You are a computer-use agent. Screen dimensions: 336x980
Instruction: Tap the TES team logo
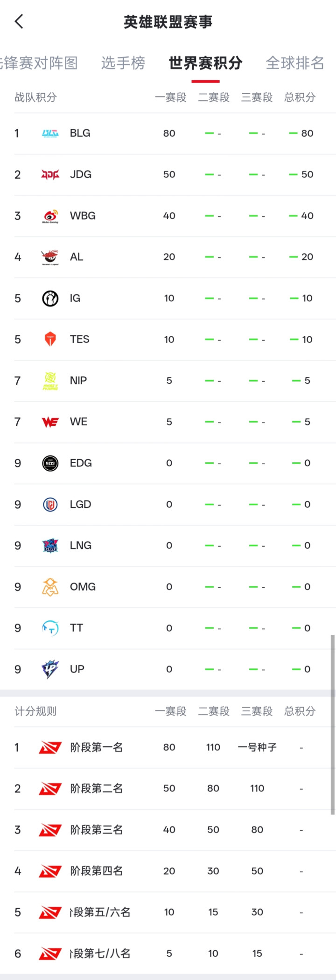pyautogui.click(x=50, y=339)
